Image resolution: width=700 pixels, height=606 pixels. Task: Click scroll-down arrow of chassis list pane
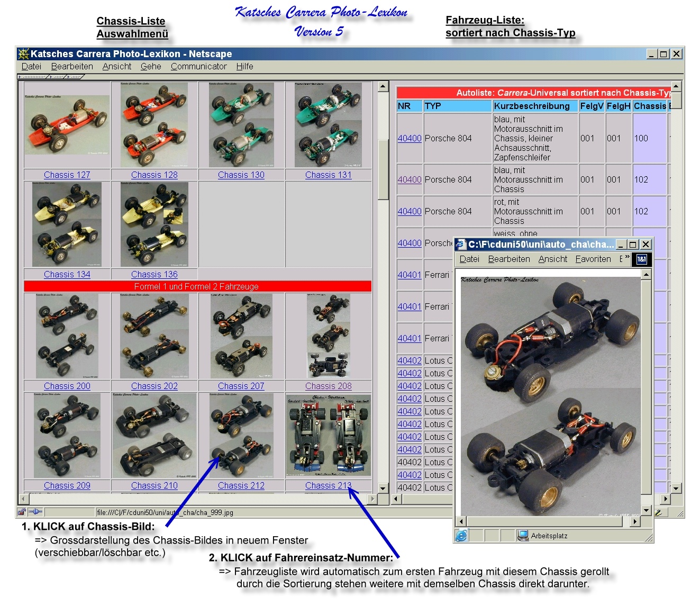coord(383,487)
